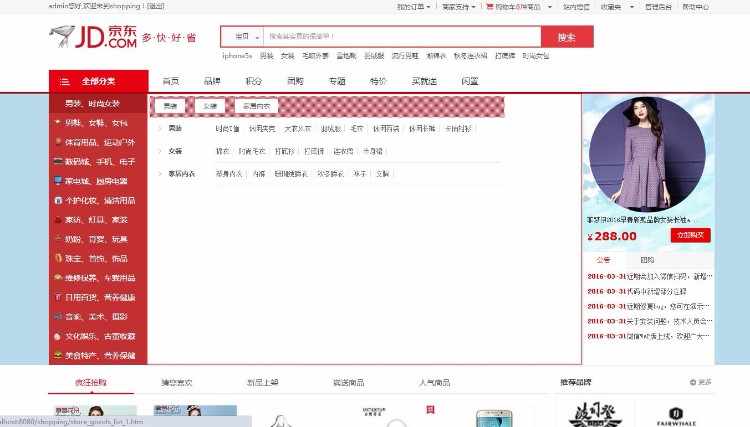750x427 pixels.
Task: Click the red 搜索 search button
Action: tap(567, 37)
